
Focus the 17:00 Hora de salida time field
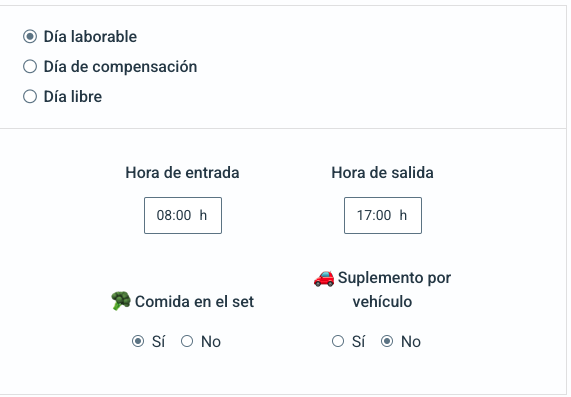click(x=383, y=215)
